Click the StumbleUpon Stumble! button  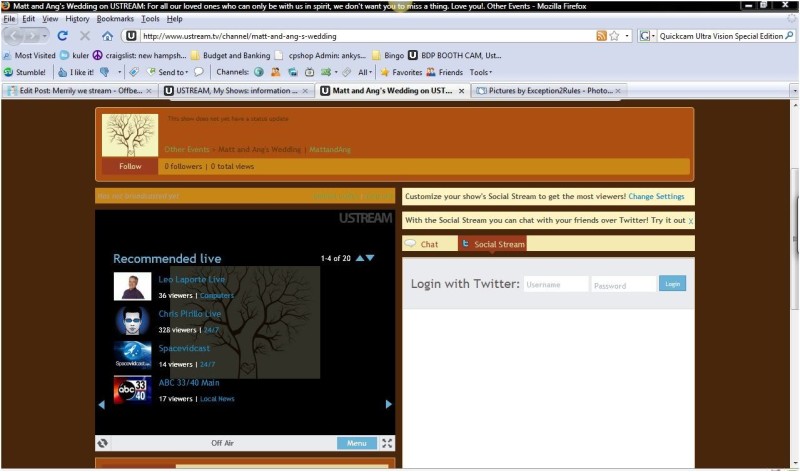click(25, 72)
